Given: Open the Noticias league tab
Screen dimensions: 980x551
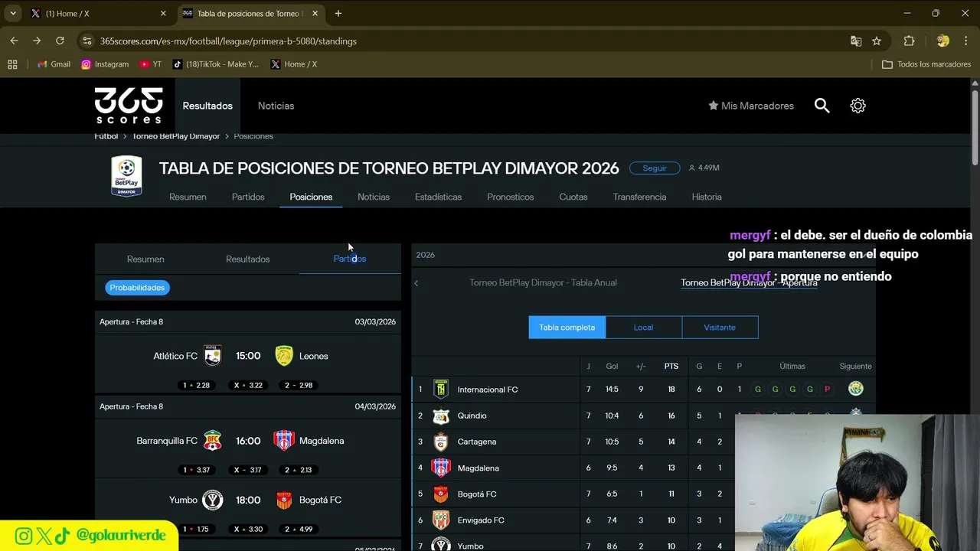Looking at the screenshot, I should [374, 197].
